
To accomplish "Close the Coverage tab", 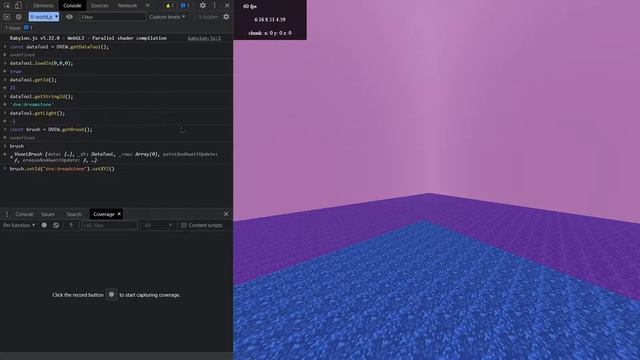I will 119,214.
